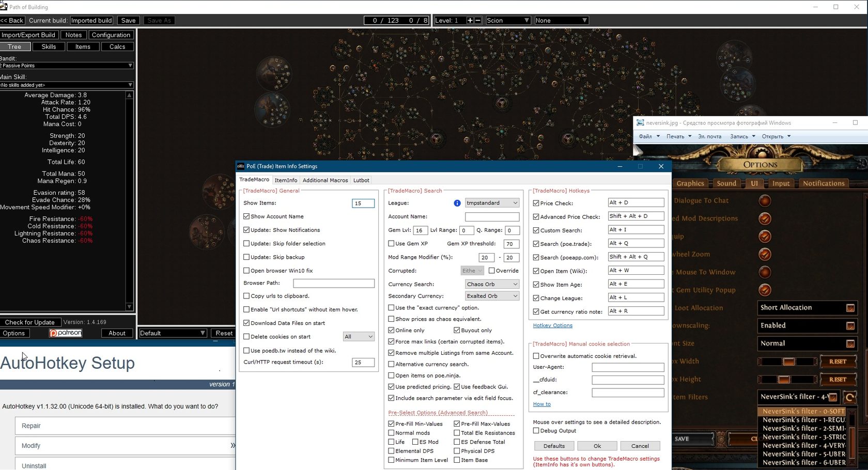Toggle Download Data Files on start
The height and width of the screenshot is (470, 868).
point(246,323)
